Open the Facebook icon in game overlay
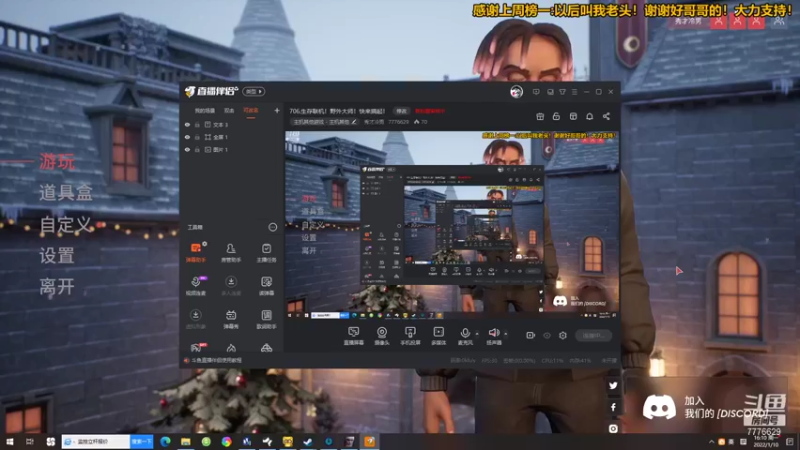800x450 pixels. pos(613,407)
